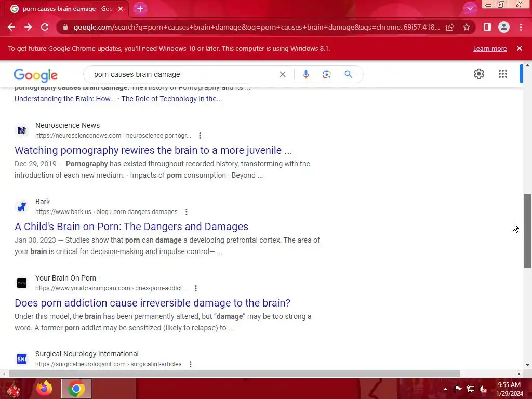Bookmark this page with the star
Viewport: 532px width, 399px height.
pos(467,27)
